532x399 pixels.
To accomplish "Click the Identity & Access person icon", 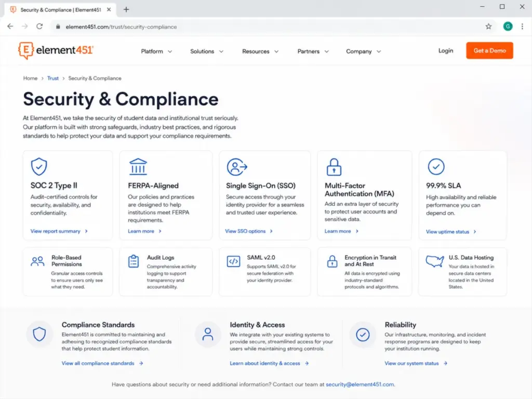I will [x=208, y=334].
